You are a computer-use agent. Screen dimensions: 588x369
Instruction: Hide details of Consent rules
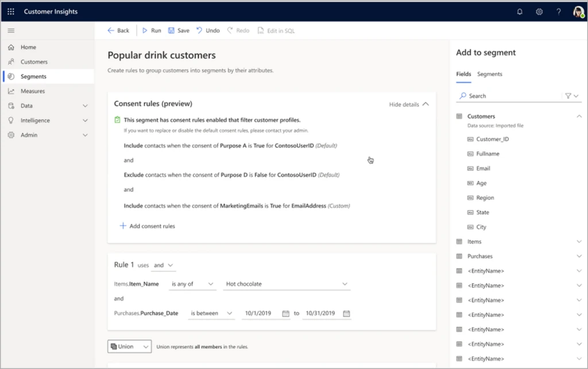409,104
